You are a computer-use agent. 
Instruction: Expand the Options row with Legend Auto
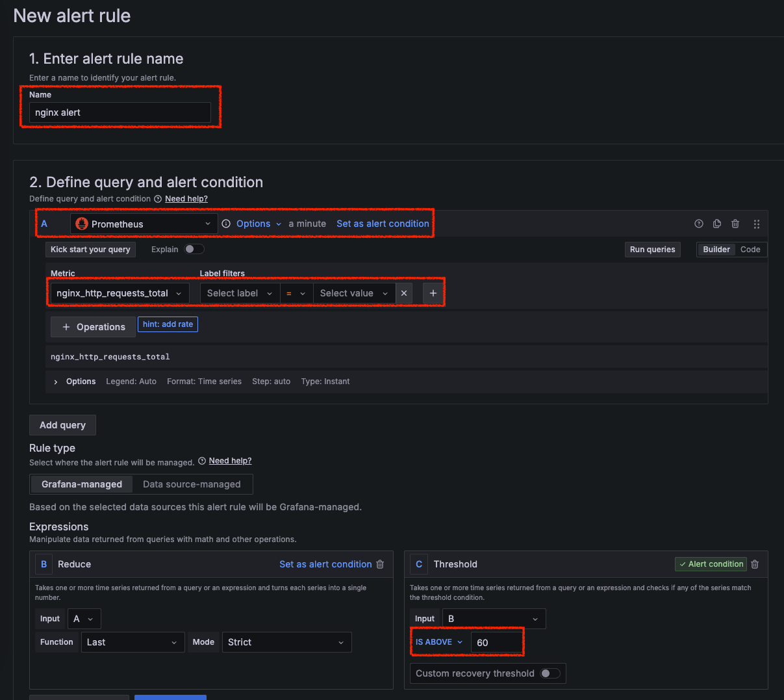point(56,382)
